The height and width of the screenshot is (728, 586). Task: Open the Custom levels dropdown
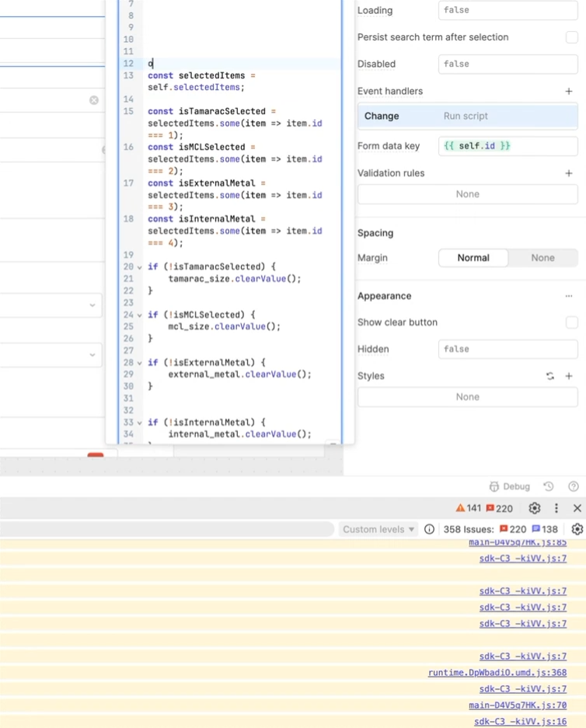tap(378, 529)
